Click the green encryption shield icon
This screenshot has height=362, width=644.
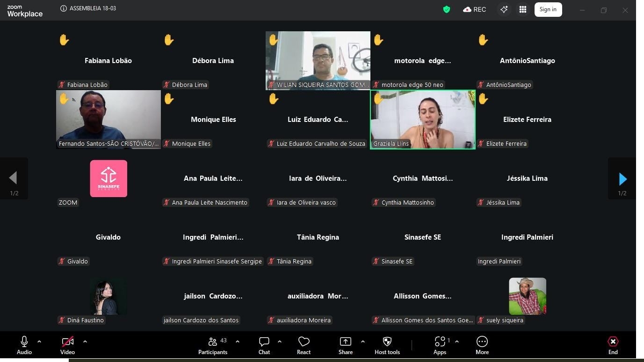(x=447, y=9)
